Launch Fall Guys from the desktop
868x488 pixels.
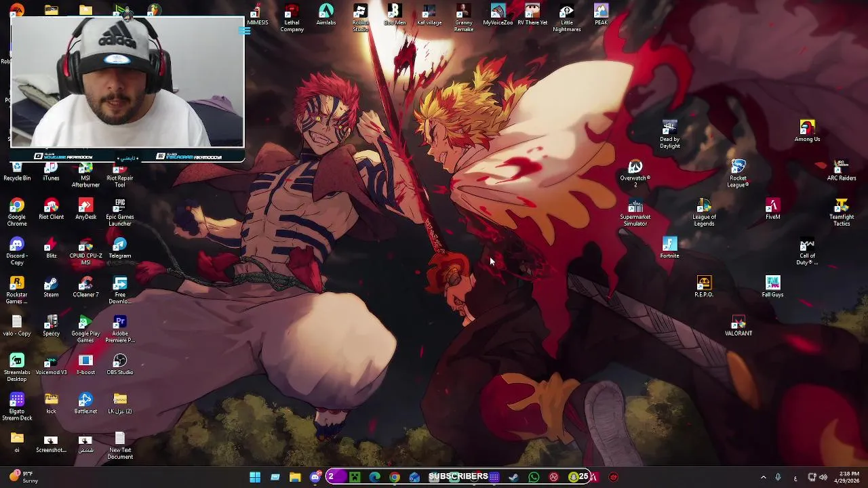coord(772,286)
